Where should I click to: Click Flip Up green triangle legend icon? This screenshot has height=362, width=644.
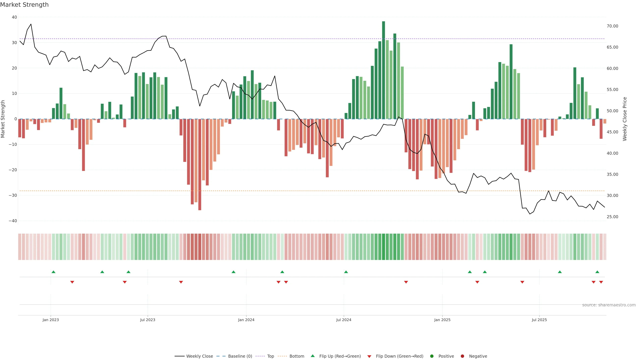[312, 356]
